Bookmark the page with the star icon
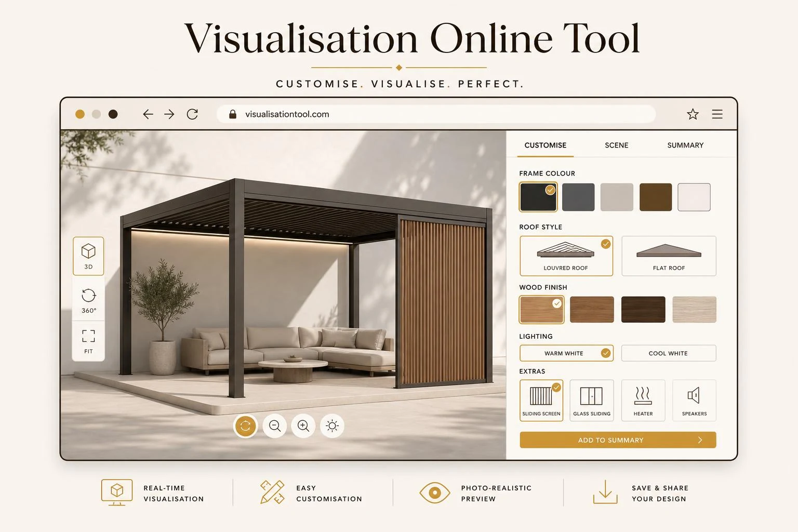The height and width of the screenshot is (532, 798). [693, 114]
